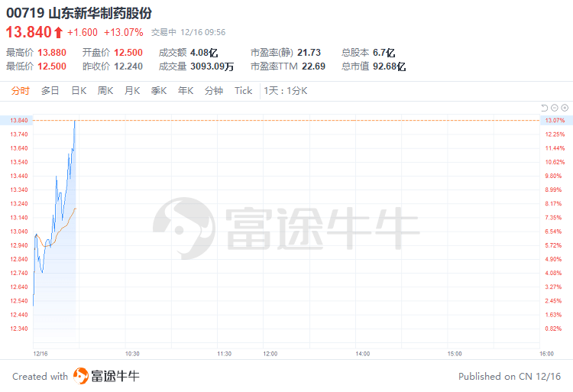Click the 13.07% label on right percent axis
Screen dimensions: 573x392
click(x=555, y=120)
